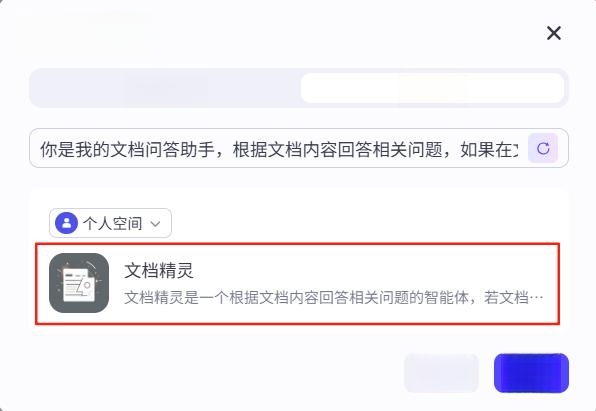596x411 pixels.
Task: Click the 文档精灵 document app icon
Action: [x=79, y=283]
